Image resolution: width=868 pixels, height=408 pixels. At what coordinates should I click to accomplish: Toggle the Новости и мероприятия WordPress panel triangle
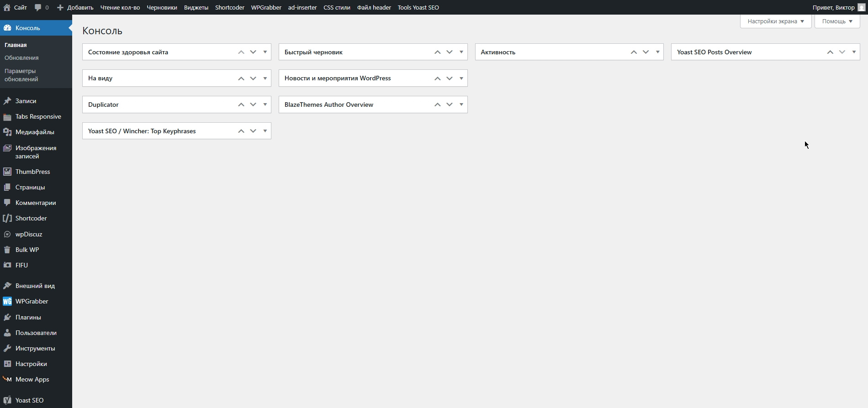(461, 78)
